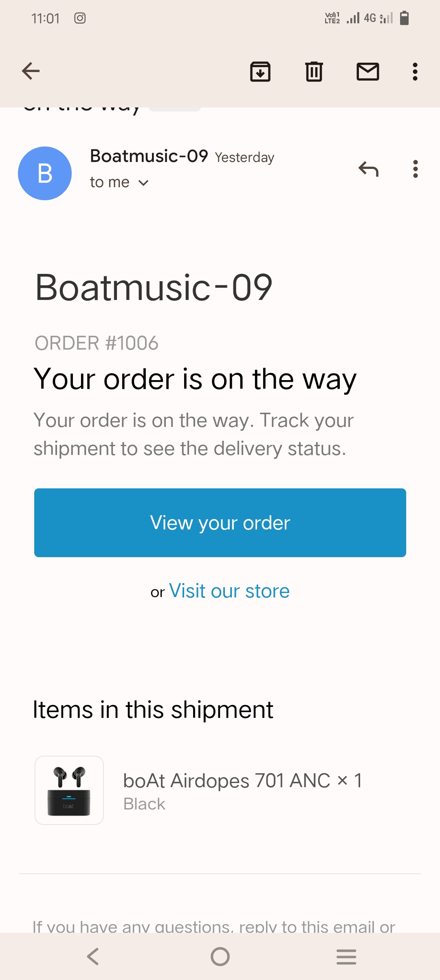Screen dimensions: 440x980
Task: Archive this email
Action: (260, 72)
